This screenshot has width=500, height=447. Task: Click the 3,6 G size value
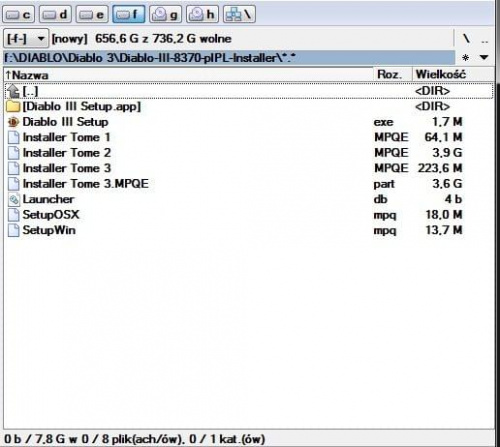(447, 184)
